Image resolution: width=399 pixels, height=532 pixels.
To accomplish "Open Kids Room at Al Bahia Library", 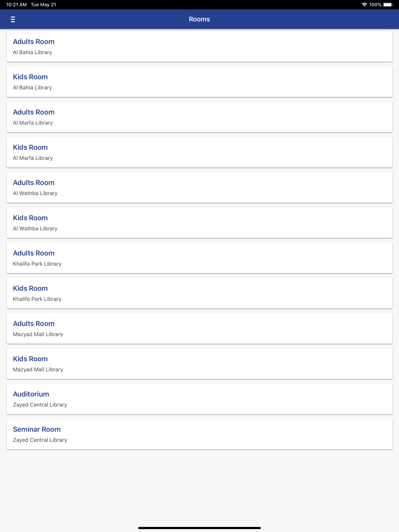I will click(199, 82).
